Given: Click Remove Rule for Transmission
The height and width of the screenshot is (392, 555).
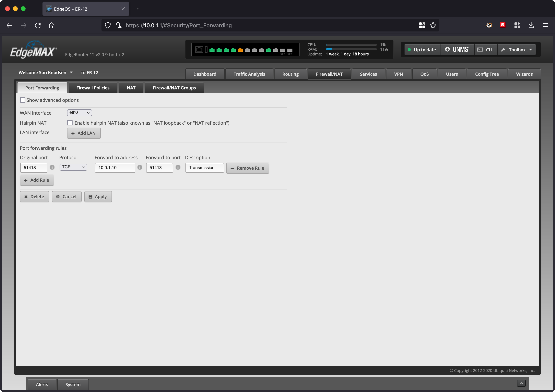Looking at the screenshot, I should pos(248,168).
